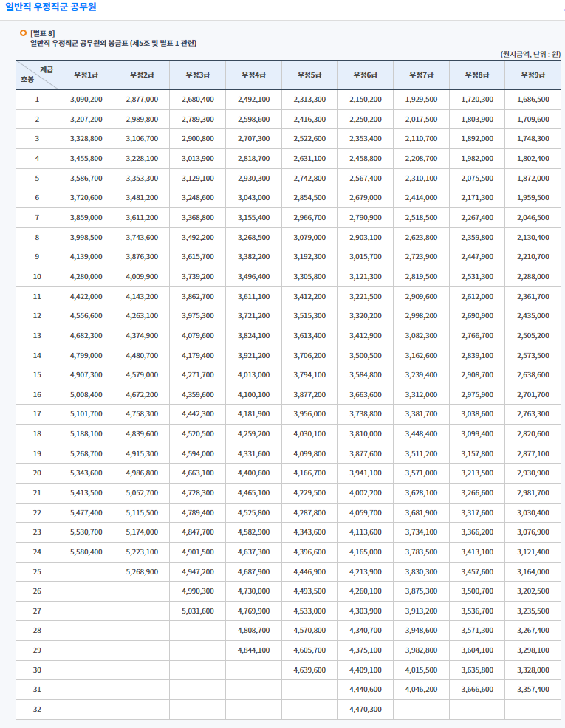Click cell 5,580,400 in 호봉 24 row
Viewport: 565px width, 728px height.
click(x=86, y=552)
